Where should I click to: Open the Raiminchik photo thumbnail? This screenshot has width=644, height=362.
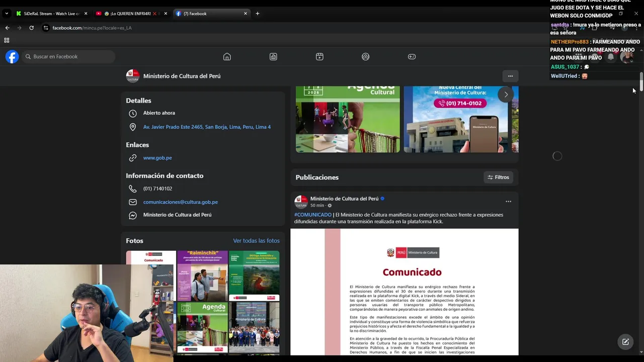pyautogui.click(x=202, y=276)
